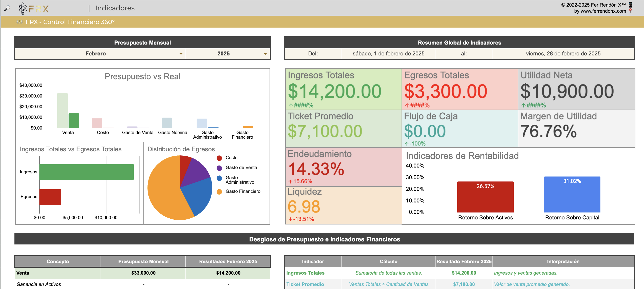
Task: Click the Gasto Financiero orange legend swatch
Action: pyautogui.click(x=219, y=192)
